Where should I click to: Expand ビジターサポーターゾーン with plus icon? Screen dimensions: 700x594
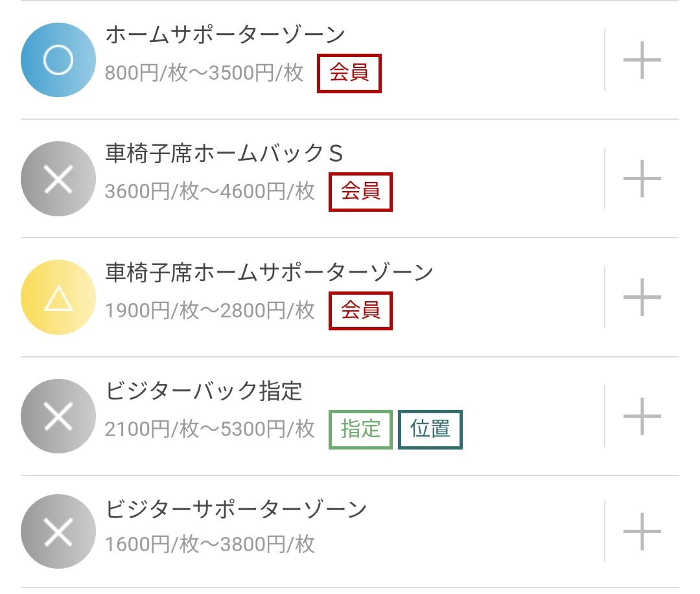tap(642, 532)
